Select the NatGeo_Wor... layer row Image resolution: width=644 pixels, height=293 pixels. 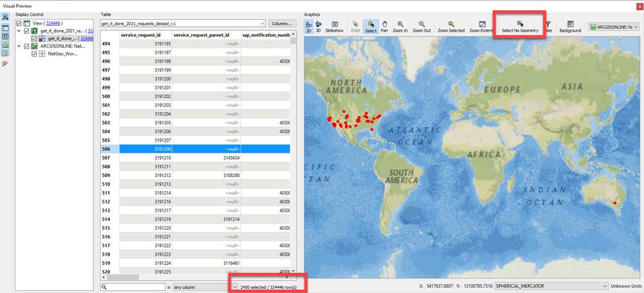coord(63,53)
